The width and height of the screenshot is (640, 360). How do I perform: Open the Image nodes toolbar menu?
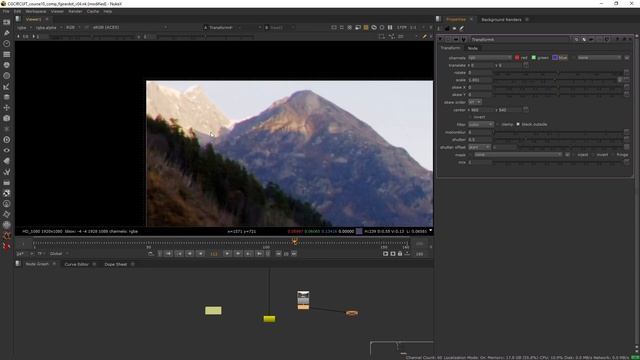pyautogui.click(x=7, y=22)
